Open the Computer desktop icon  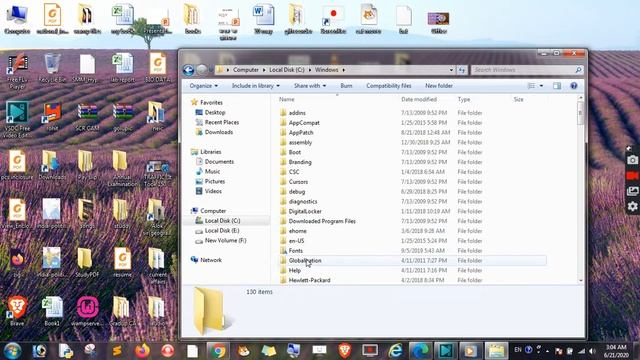pos(17,19)
